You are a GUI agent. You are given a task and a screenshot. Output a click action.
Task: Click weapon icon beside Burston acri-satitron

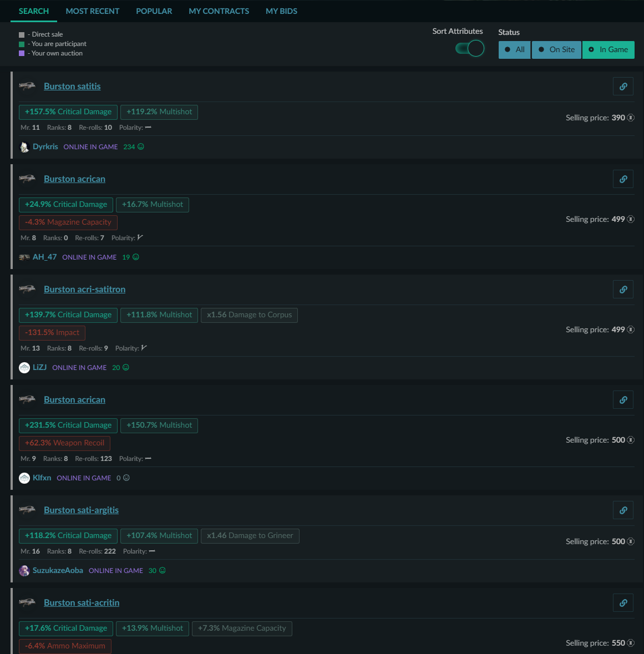click(28, 289)
